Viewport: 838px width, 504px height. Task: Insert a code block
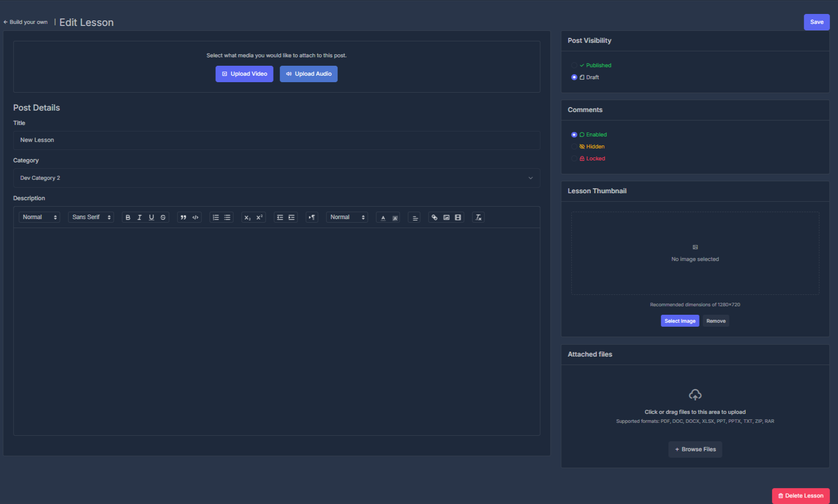coord(195,217)
